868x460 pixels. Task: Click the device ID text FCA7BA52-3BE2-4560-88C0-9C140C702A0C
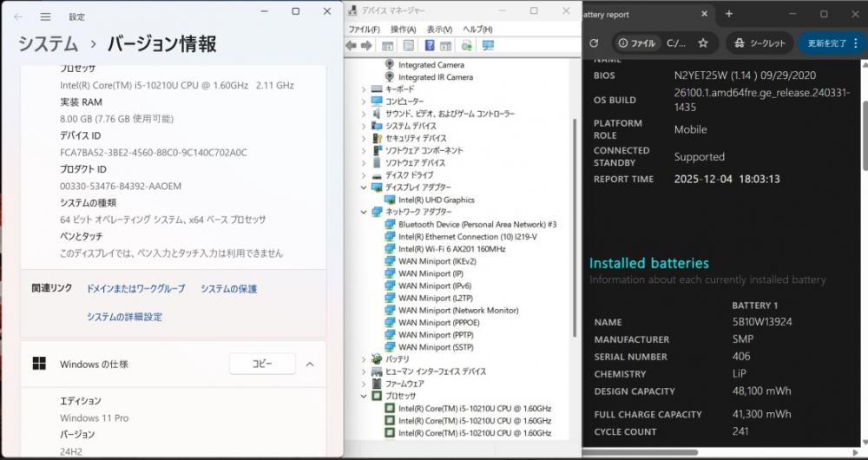[x=154, y=152]
